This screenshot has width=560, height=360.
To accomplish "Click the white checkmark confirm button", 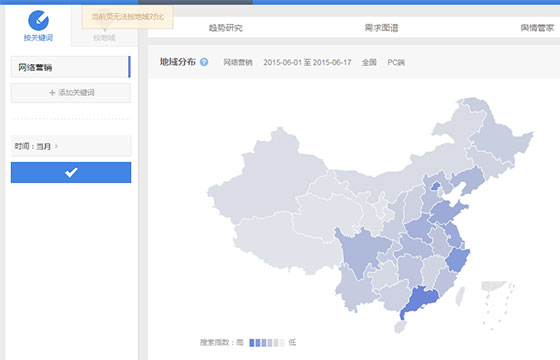I will pos(71,172).
